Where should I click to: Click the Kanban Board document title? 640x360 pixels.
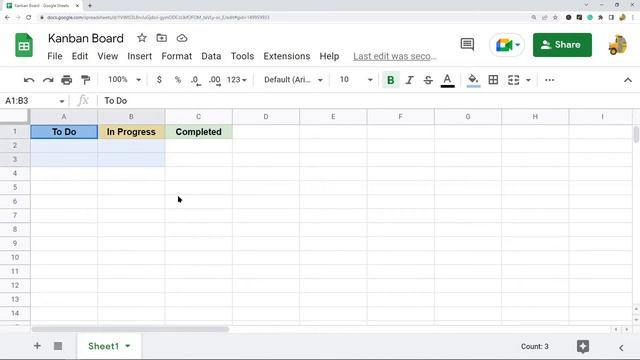pos(86,38)
